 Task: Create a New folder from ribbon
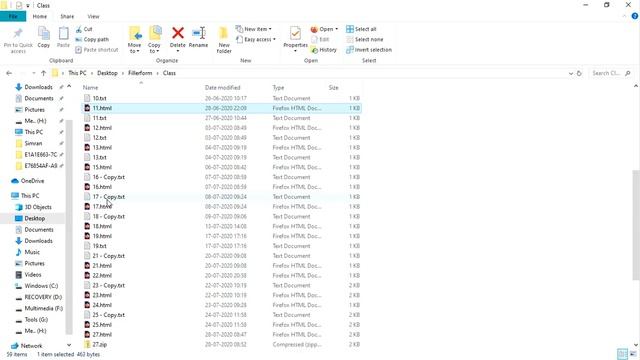(224, 40)
